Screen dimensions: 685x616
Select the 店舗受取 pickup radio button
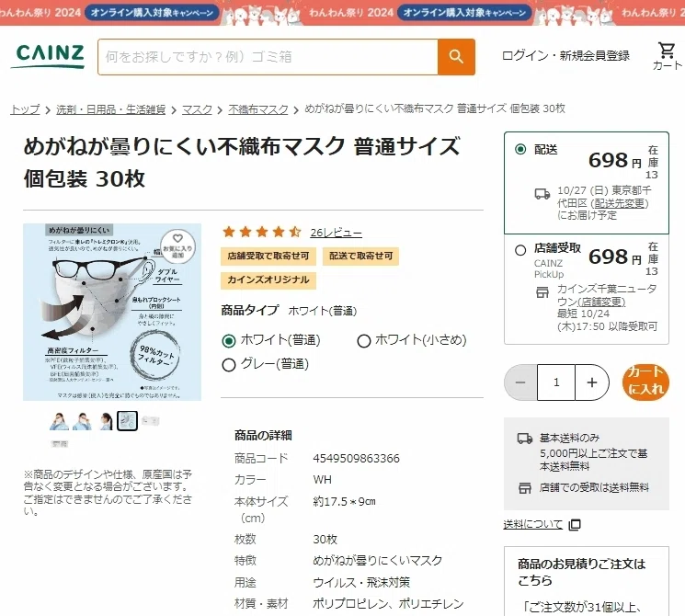tap(520, 250)
